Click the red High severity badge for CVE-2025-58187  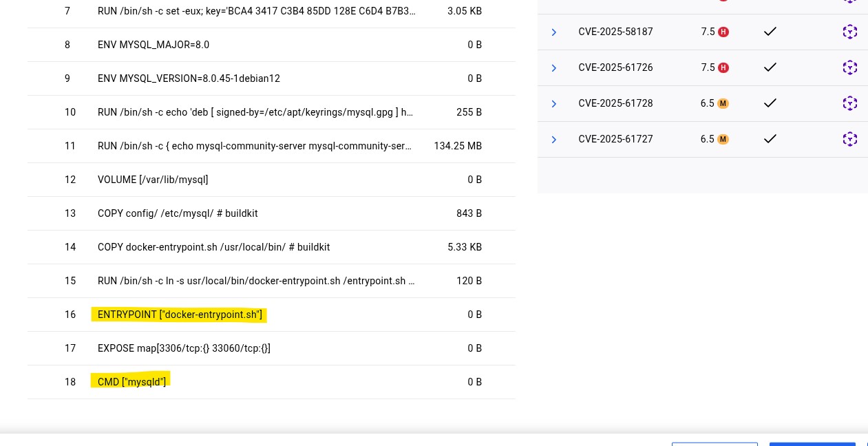tap(723, 32)
